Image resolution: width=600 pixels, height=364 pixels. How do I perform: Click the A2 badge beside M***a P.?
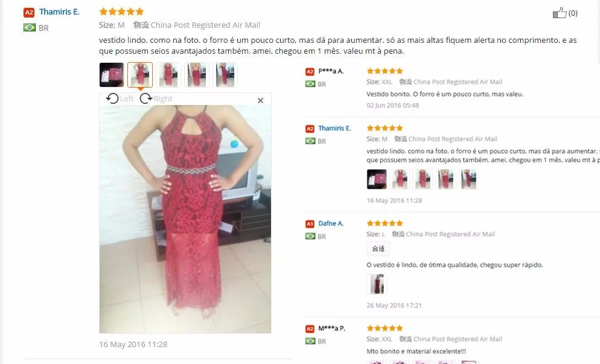pyautogui.click(x=310, y=329)
